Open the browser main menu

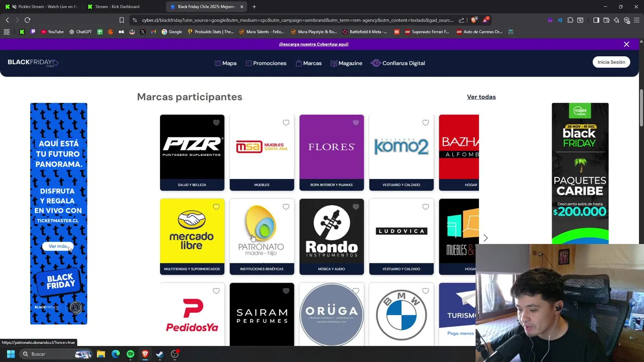click(636, 20)
